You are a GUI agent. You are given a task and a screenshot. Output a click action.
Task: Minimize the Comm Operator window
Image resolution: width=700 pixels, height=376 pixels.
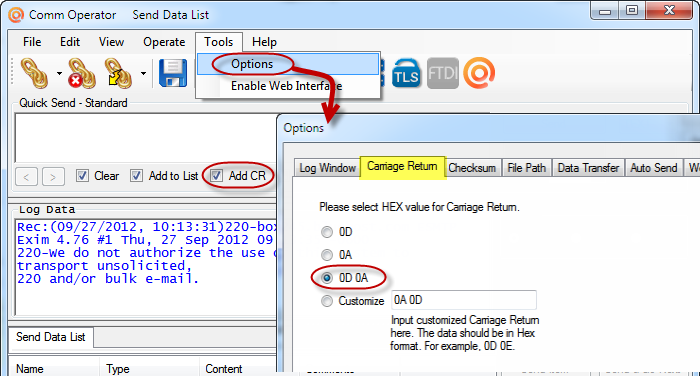tap(605, 11)
